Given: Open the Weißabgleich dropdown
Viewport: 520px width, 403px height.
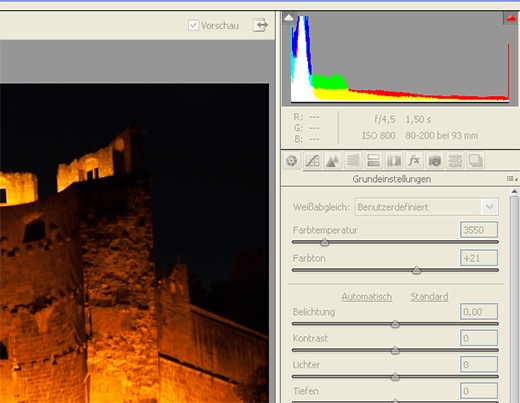Looking at the screenshot, I should point(426,207).
